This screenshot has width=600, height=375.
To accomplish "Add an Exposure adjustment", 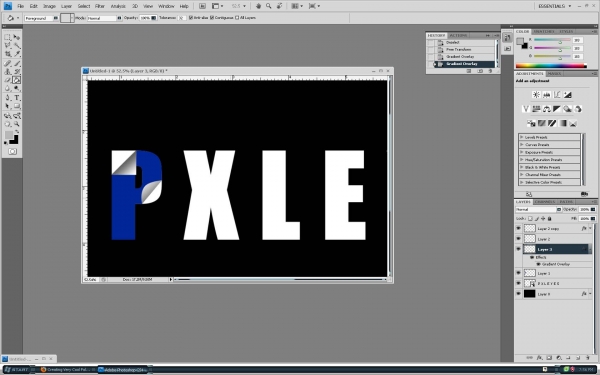I will click(x=567, y=95).
